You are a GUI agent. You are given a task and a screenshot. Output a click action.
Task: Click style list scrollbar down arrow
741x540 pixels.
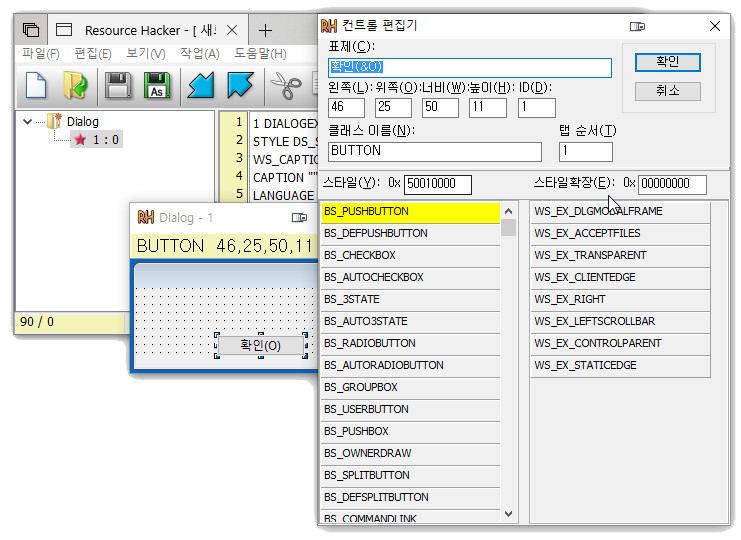pyautogui.click(x=508, y=514)
